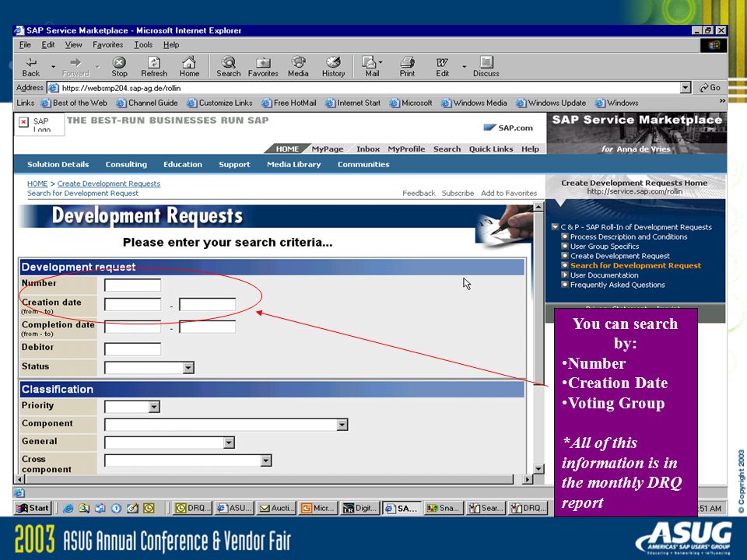This screenshot has width=747, height=560.
Task: Select the MyPage tab
Action: click(328, 149)
